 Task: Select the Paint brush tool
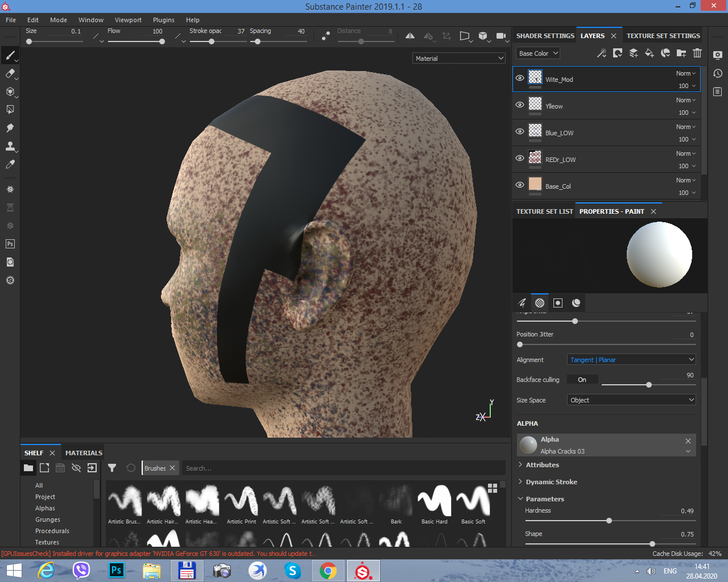(10, 55)
